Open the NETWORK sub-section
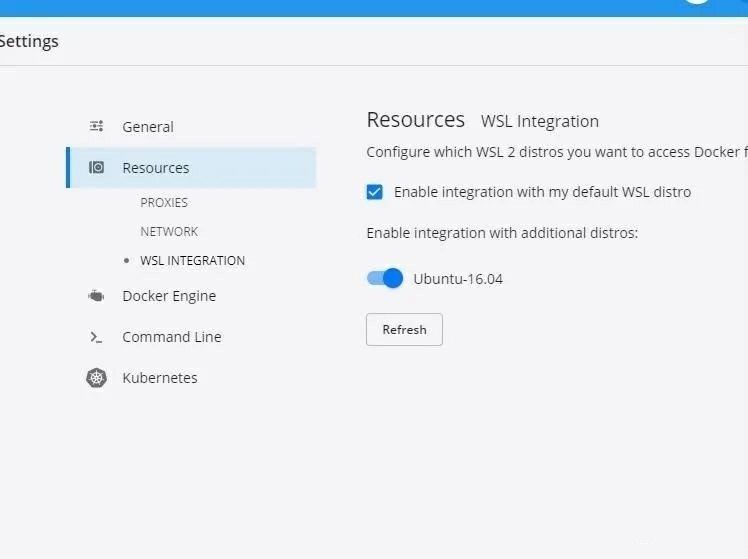 pyautogui.click(x=169, y=232)
